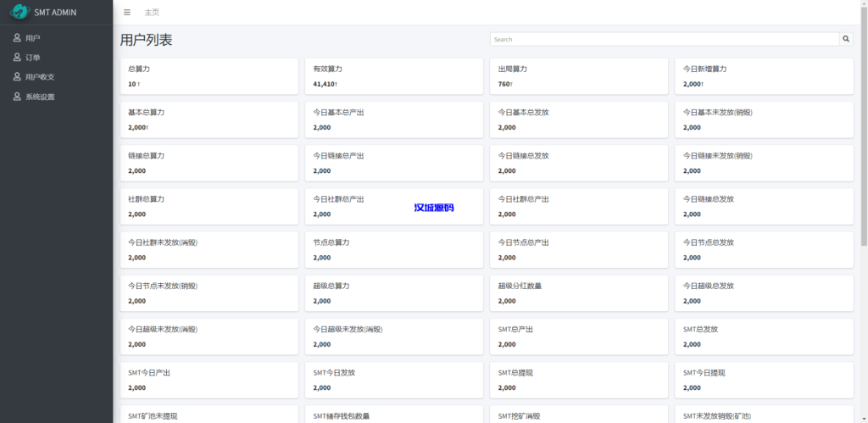The image size is (868, 423).
Task: Click the 2,000 value under 节点总算力
Action: (x=322, y=258)
